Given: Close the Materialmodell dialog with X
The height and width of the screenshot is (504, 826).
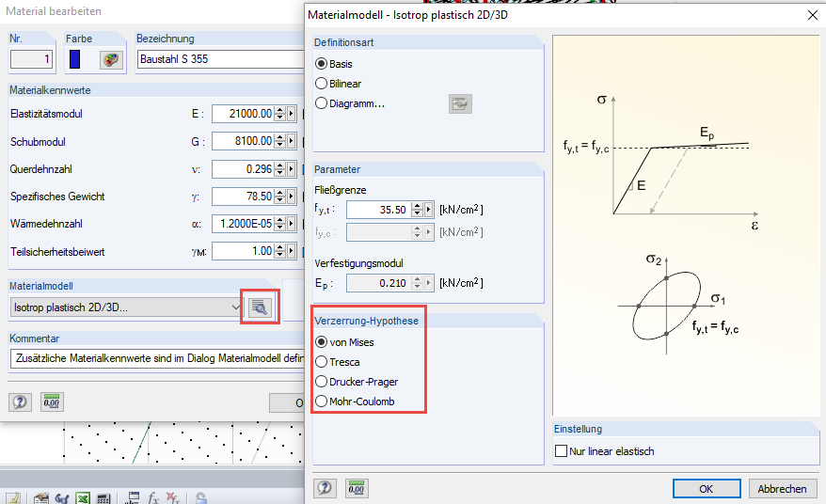Looking at the screenshot, I should [812, 15].
